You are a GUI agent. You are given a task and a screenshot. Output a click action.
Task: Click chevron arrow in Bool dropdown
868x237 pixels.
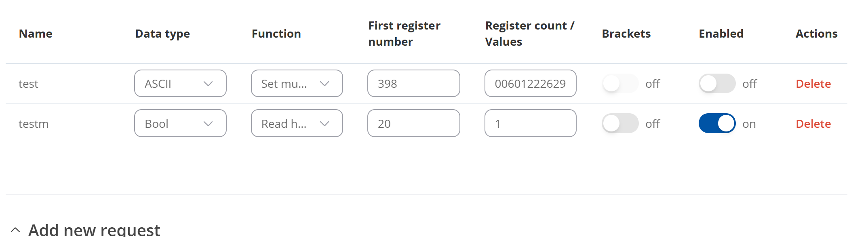(208, 124)
